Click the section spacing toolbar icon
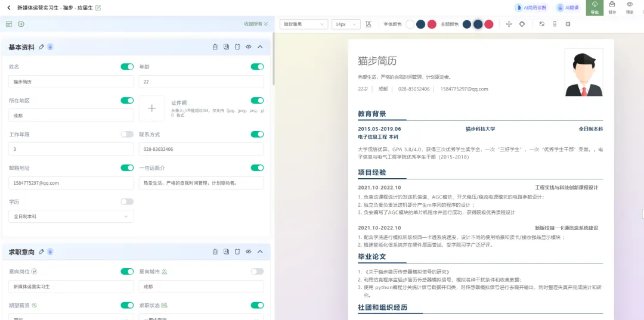The height and width of the screenshot is (320, 644). 555,24
